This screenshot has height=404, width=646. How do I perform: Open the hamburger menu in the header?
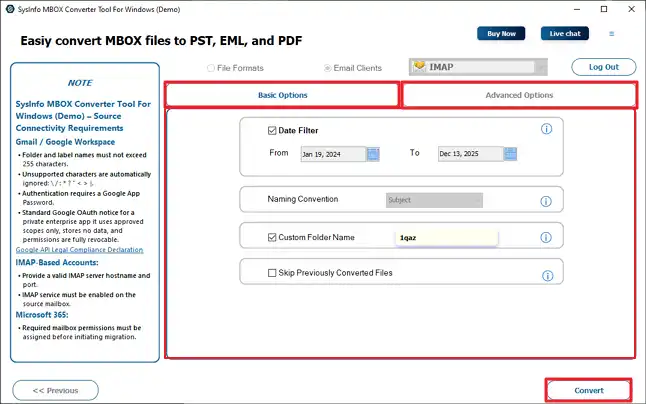tap(612, 33)
